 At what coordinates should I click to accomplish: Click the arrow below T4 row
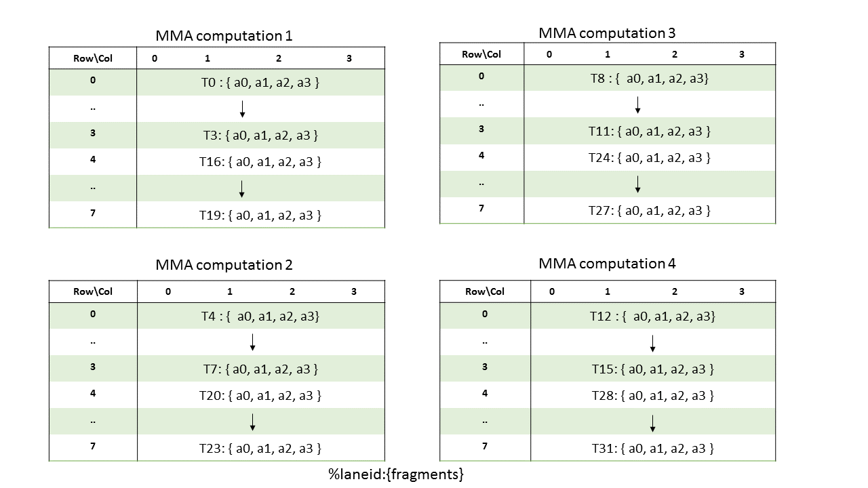(252, 342)
